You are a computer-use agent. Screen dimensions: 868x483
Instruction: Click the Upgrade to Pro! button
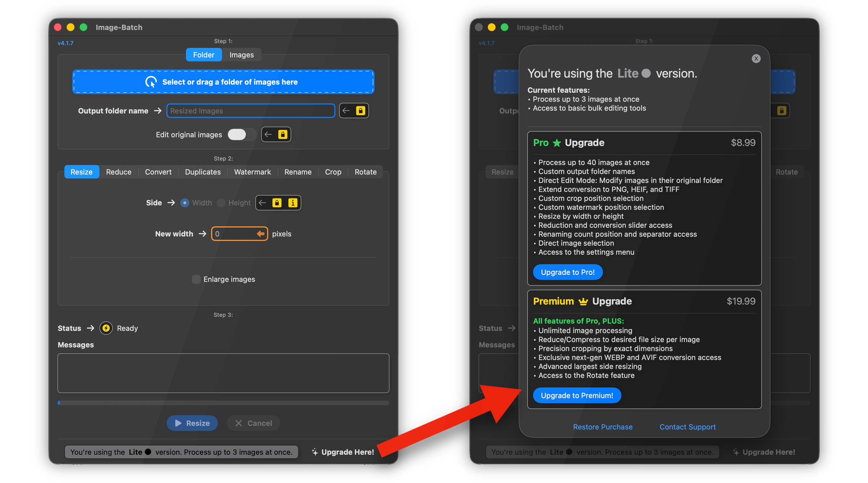pos(568,272)
